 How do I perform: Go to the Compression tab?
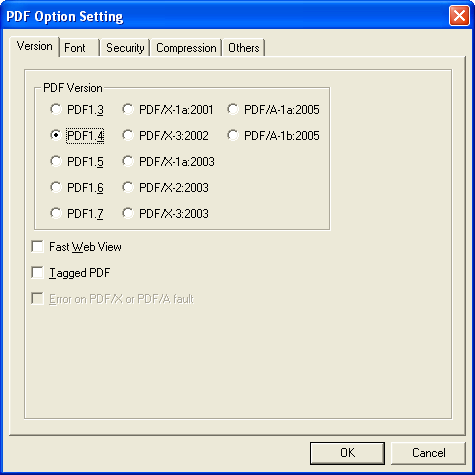(186, 48)
